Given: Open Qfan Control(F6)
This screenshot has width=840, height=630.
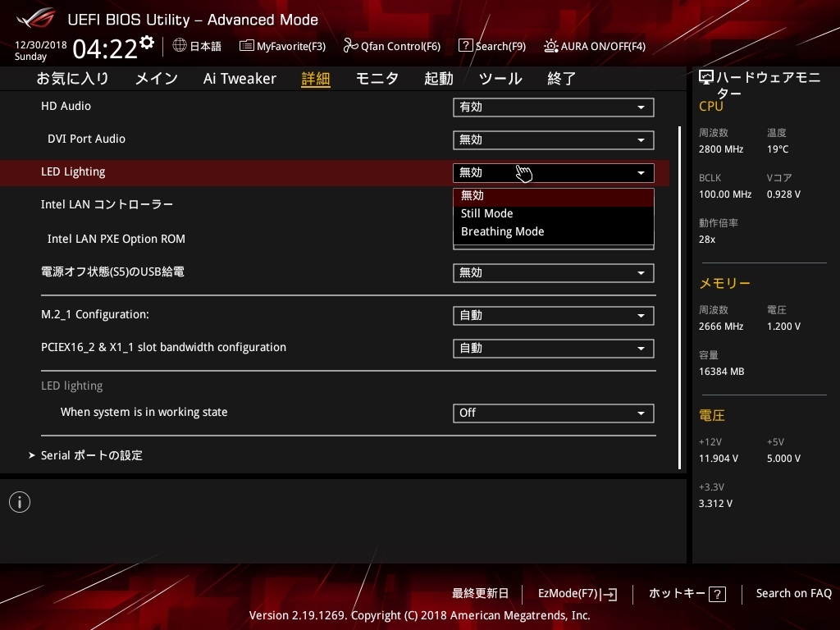Looking at the screenshot, I should point(391,46).
